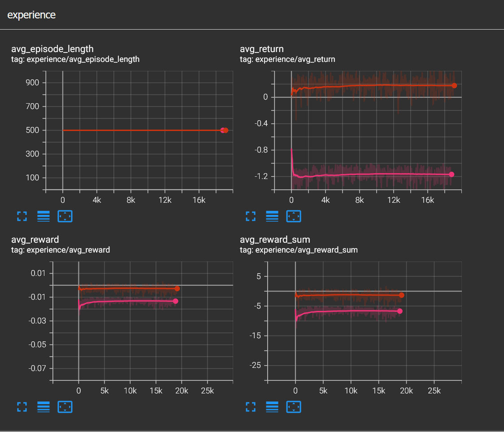Fit avg_reward chart domain to data
The height and width of the screenshot is (432, 504).
[x=65, y=407]
